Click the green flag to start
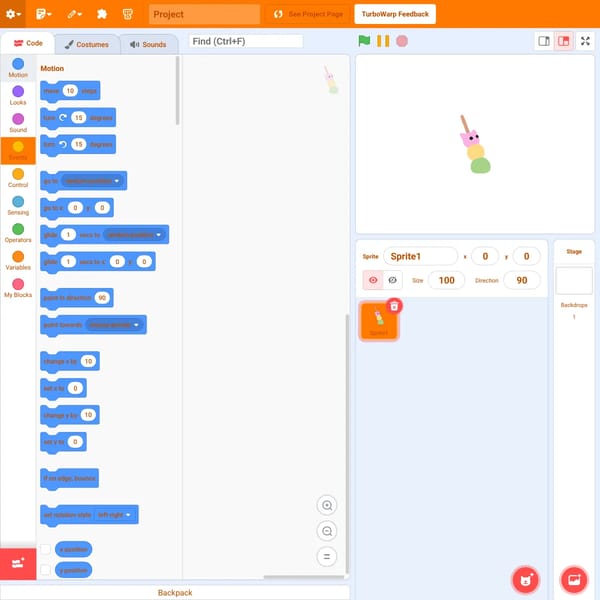 [x=364, y=41]
